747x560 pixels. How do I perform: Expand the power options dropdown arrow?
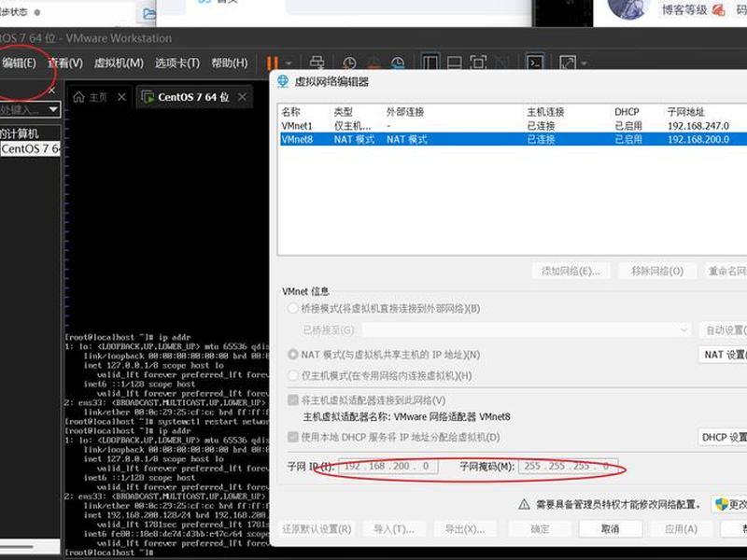[x=289, y=63]
